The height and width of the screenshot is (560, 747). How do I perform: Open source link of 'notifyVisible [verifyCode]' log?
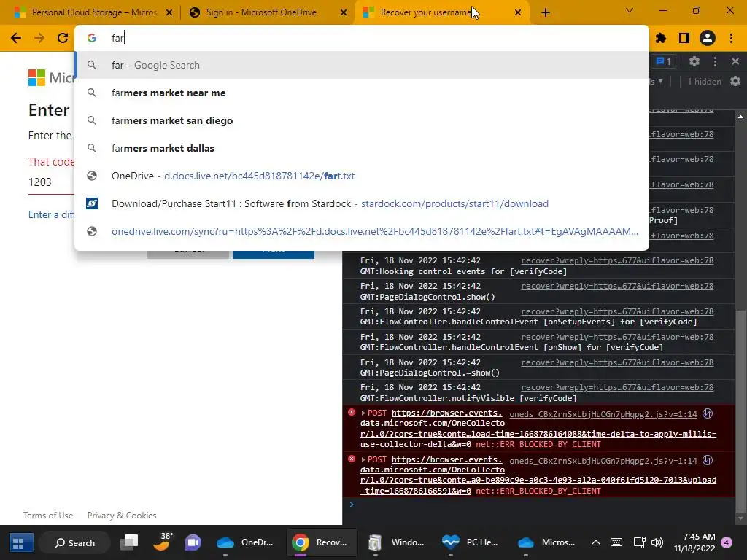617,388
